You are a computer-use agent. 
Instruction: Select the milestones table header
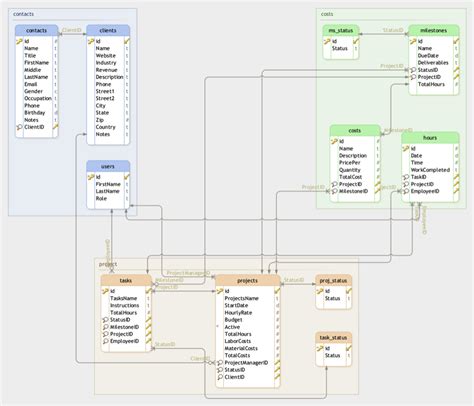tap(434, 30)
